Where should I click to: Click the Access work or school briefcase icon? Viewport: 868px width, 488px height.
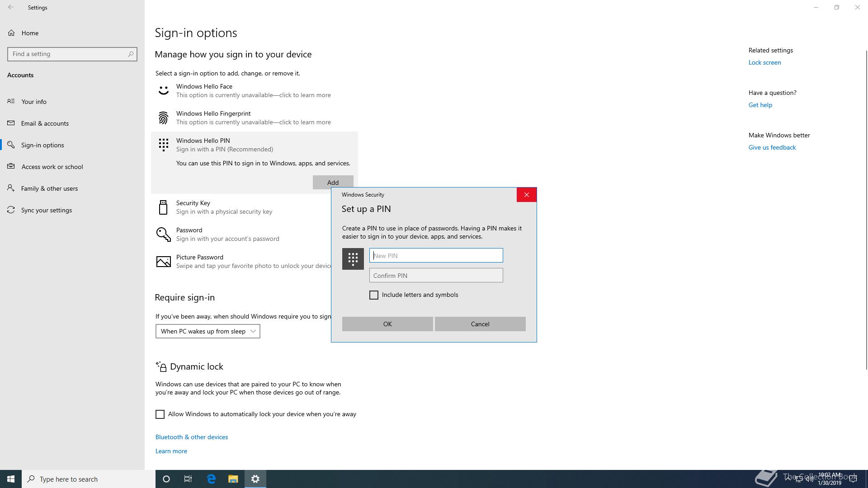coord(11,166)
